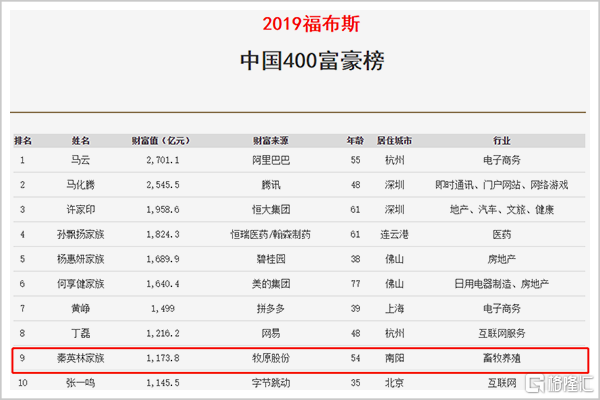Screen dimensions: 600x400
Task: Click the 中国400富豪榜 heading
Action: click(312, 61)
